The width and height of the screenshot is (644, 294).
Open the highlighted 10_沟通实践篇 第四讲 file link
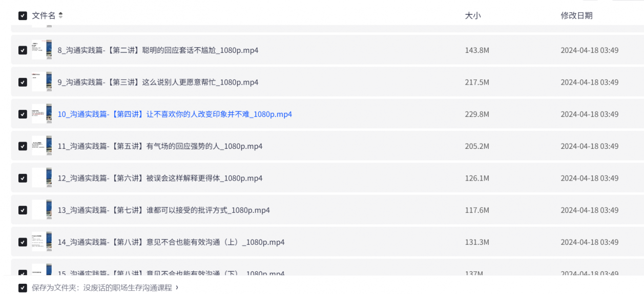(175, 114)
